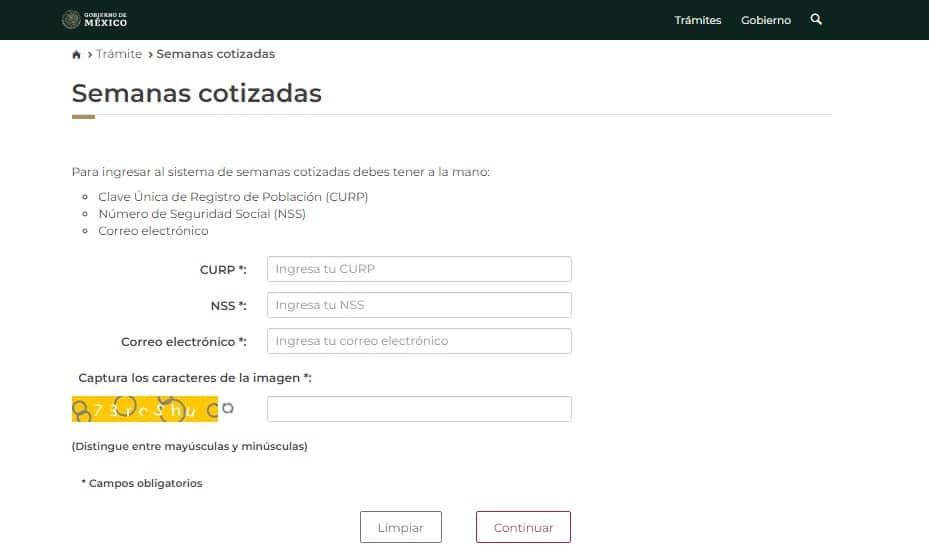Select the 'Número de Seguridad Social (NSS)' item
Viewport: 929px width, 553px height.
[x=202, y=214]
